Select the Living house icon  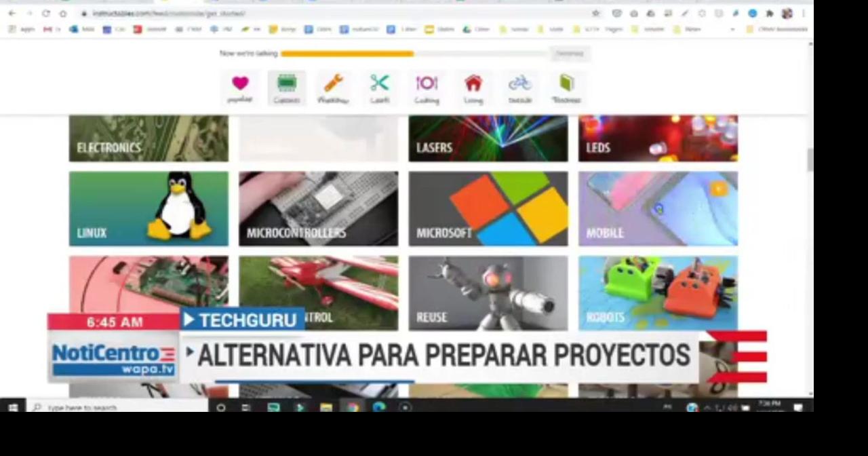tap(473, 87)
